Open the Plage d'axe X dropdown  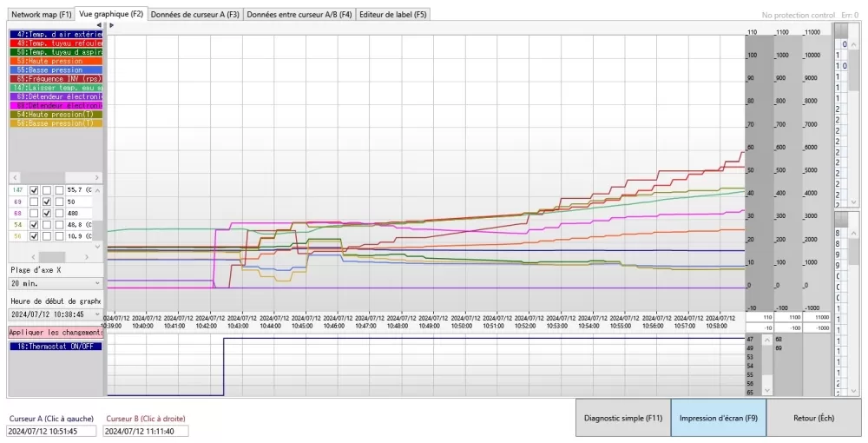point(56,283)
